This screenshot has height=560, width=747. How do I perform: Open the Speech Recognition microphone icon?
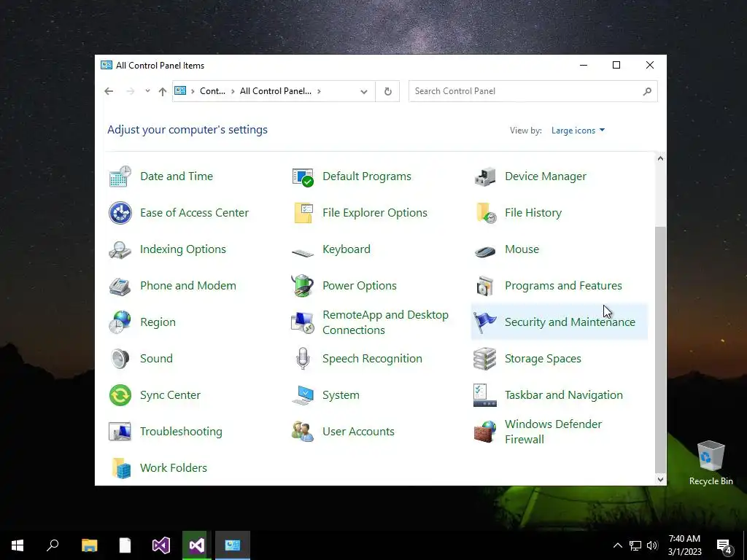coord(303,359)
